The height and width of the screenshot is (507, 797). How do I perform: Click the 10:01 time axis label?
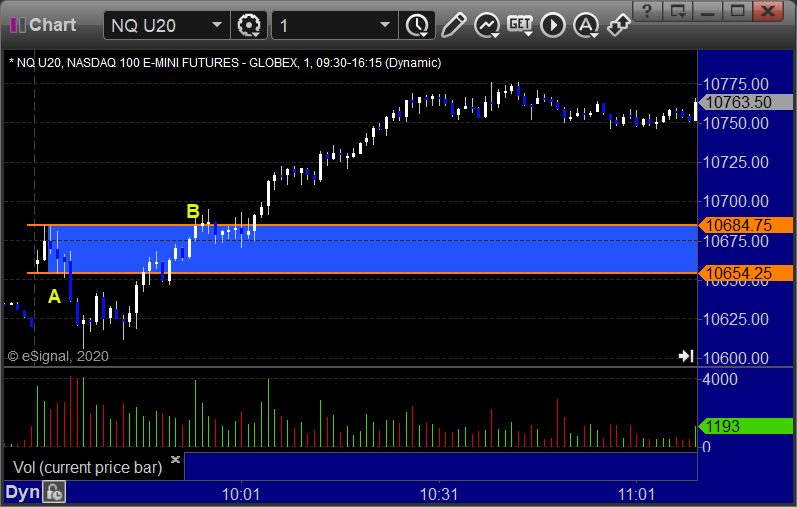pos(241,494)
